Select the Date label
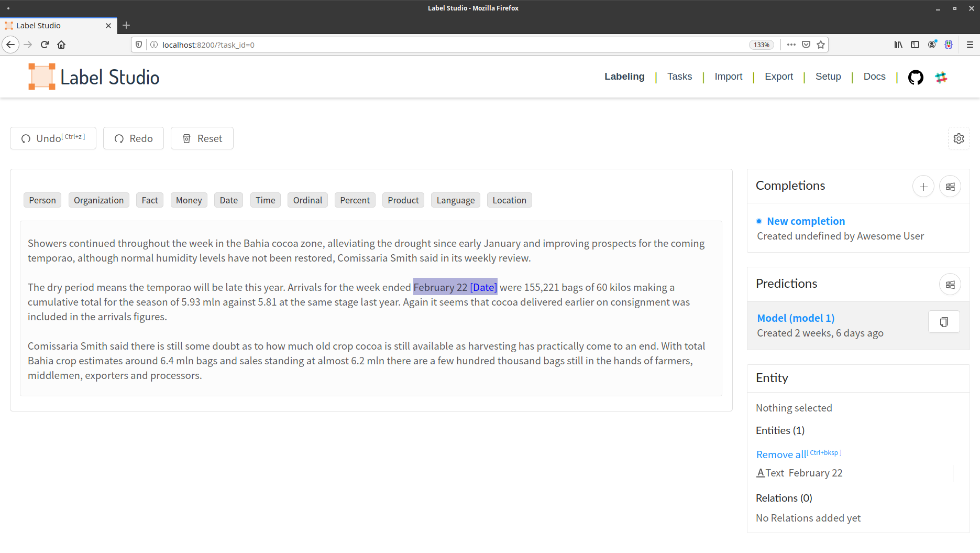This screenshot has width=980, height=553. click(229, 200)
